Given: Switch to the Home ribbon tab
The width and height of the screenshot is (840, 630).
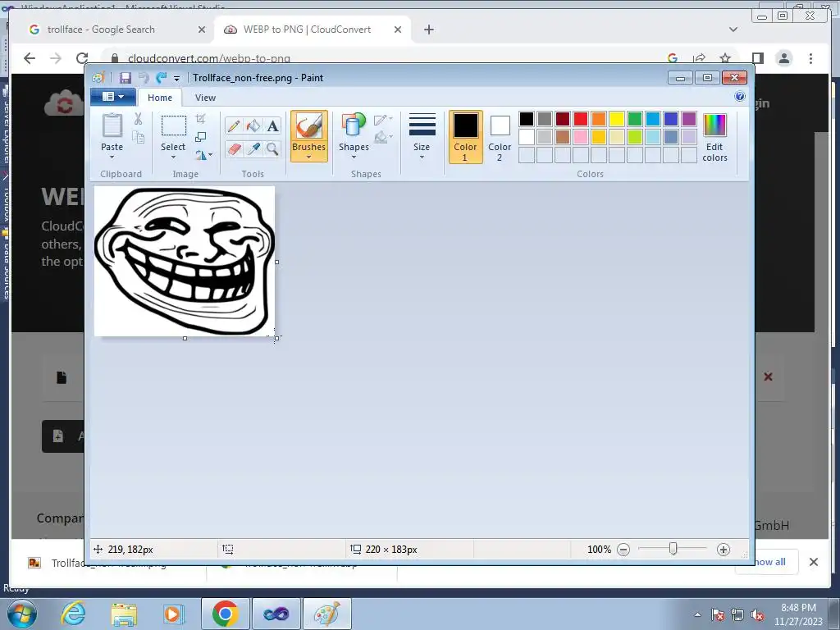Looking at the screenshot, I should coord(160,98).
